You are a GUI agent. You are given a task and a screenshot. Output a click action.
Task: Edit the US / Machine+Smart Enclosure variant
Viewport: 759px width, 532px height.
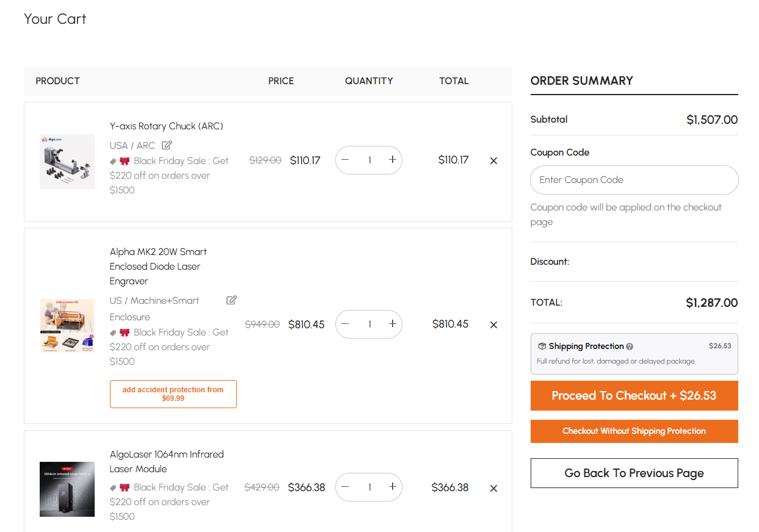(231, 300)
